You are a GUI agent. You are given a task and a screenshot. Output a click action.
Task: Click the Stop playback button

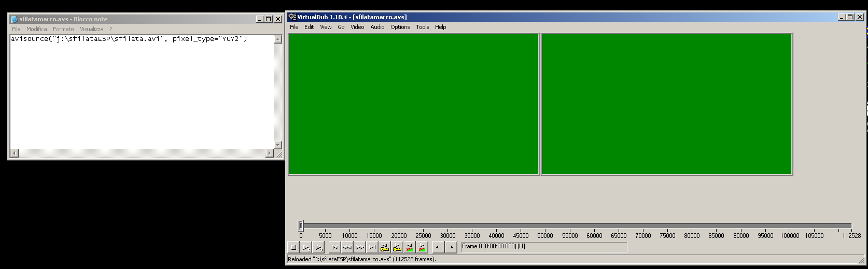(x=293, y=248)
